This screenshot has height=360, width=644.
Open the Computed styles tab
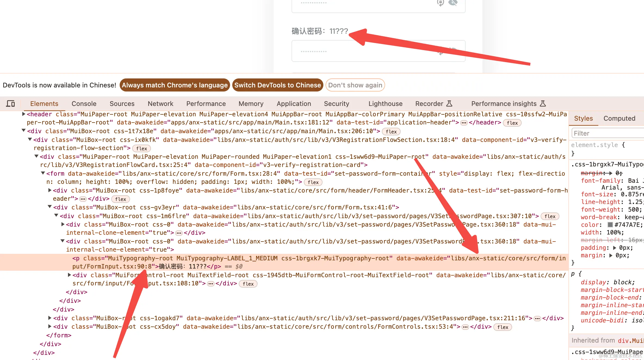click(x=619, y=118)
